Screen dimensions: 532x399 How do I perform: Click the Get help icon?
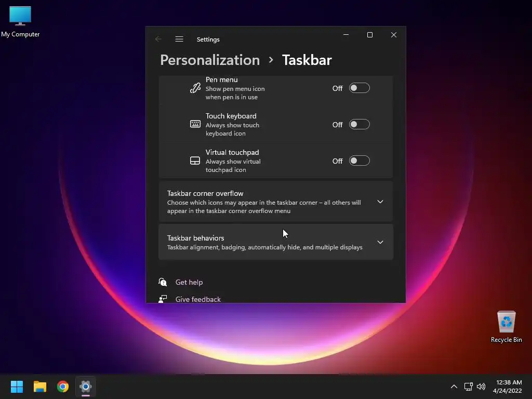(x=163, y=282)
